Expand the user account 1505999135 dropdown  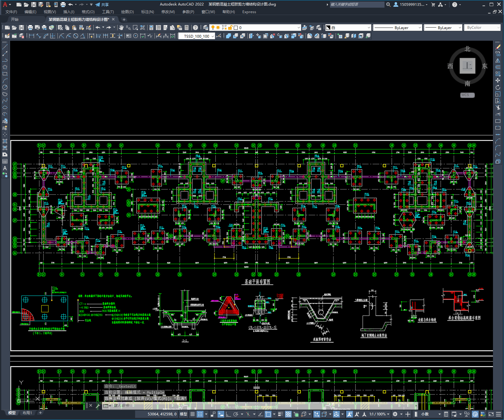click(411, 5)
